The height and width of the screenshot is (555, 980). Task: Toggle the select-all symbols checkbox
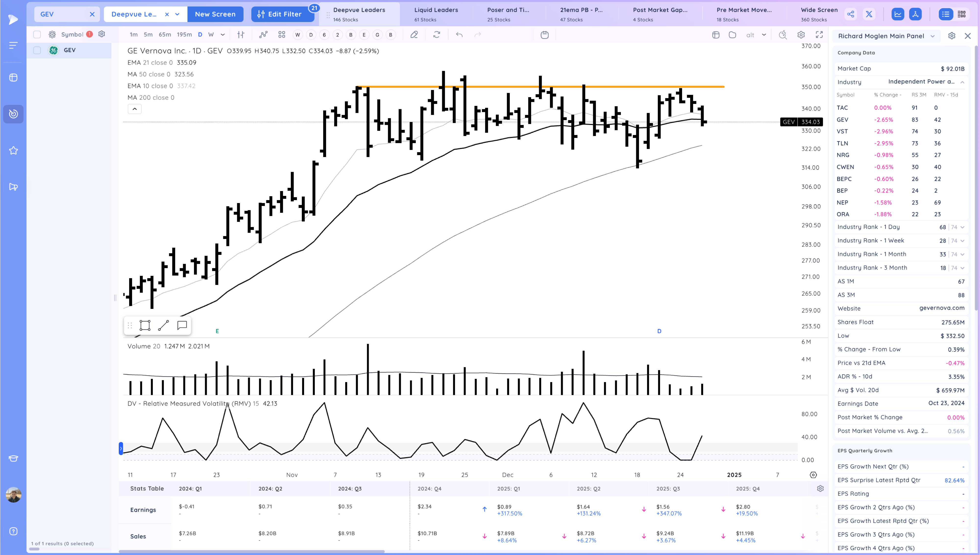[x=37, y=34]
